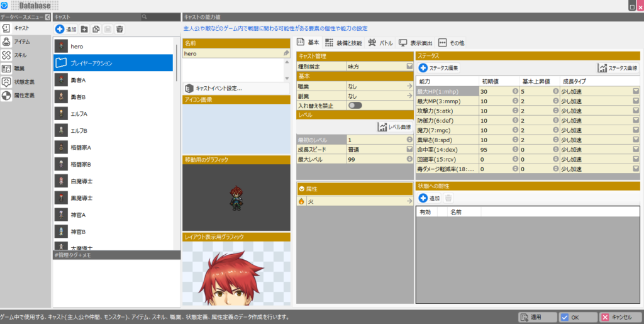Collapse the 属性 section header
644x324 pixels.
303,189
